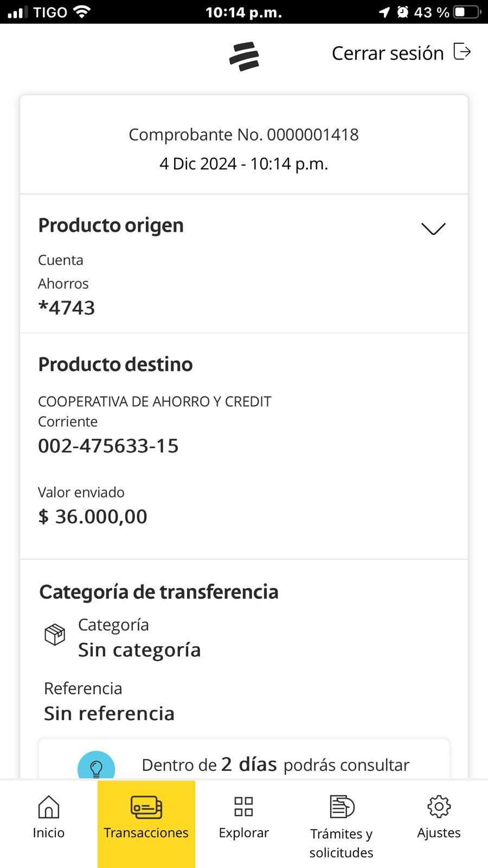Image resolution: width=488 pixels, height=868 pixels.
Task: Click the Cerrar sesión link
Action: (x=388, y=53)
